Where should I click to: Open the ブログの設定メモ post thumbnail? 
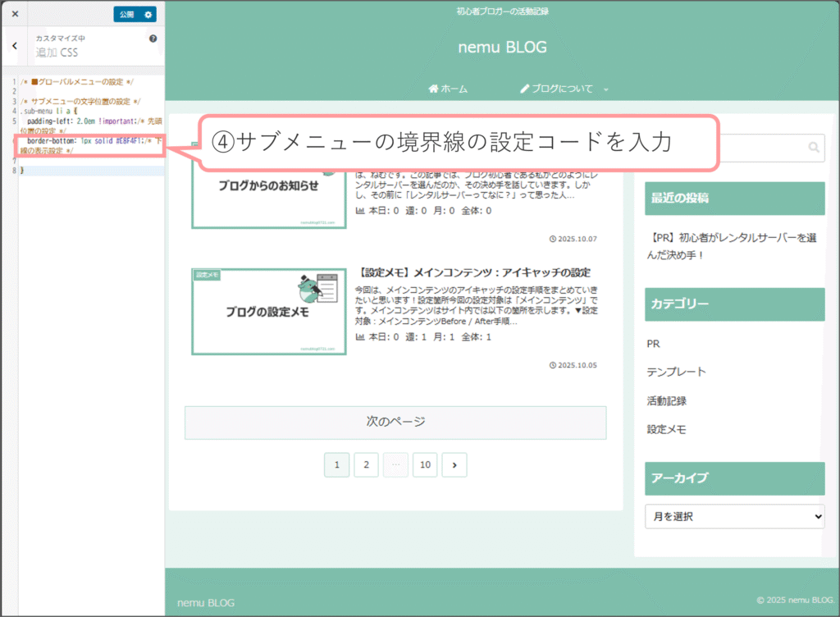click(x=269, y=311)
